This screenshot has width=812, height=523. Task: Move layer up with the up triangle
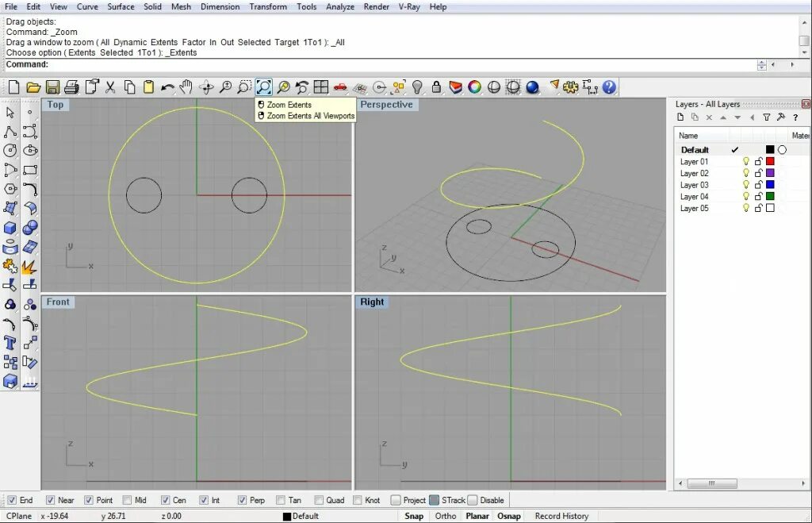[x=723, y=117]
